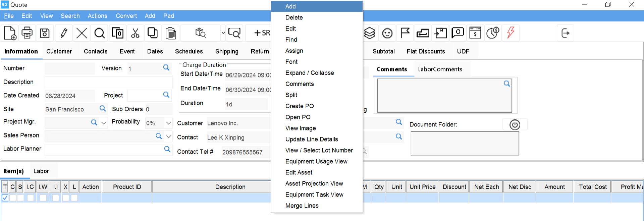Click the clipboard paste icon
The height and width of the screenshot is (221, 644).
(171, 33)
